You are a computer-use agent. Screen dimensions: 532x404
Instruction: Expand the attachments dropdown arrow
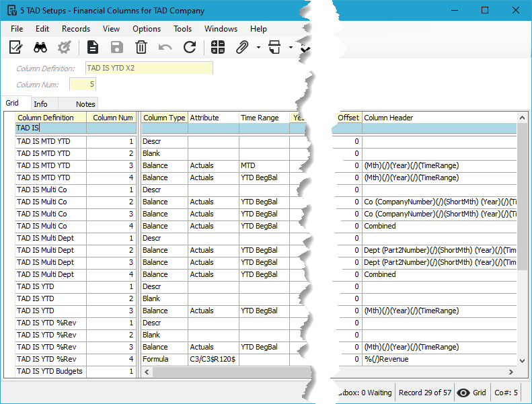(x=258, y=48)
